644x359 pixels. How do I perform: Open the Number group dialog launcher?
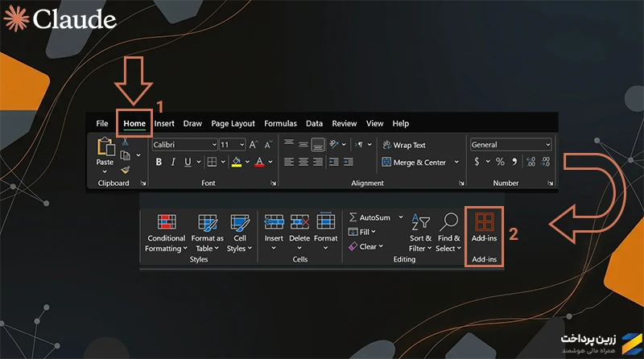coord(551,184)
